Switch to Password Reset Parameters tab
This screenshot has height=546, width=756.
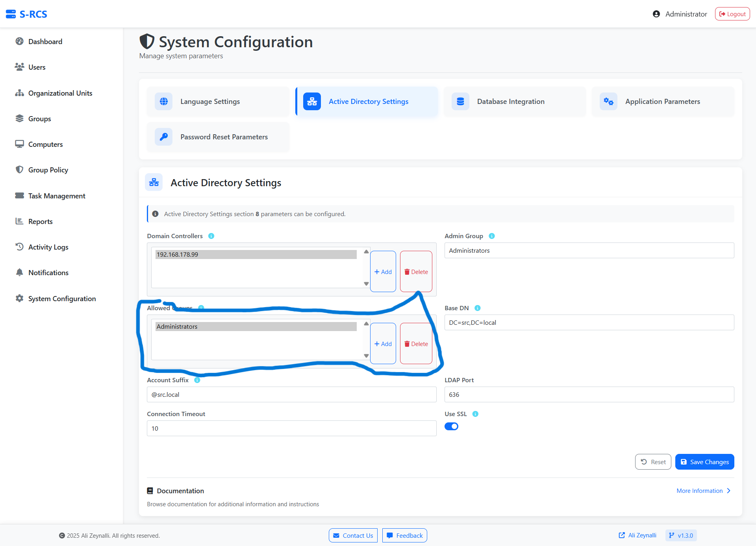pyautogui.click(x=224, y=137)
